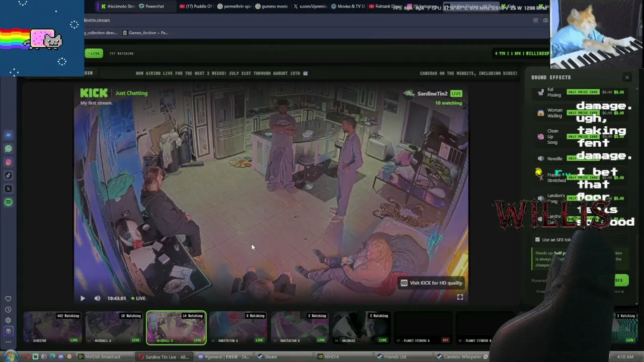Open the #general Discord taskbar window
Screen dimensions: 644x362
coord(225,357)
